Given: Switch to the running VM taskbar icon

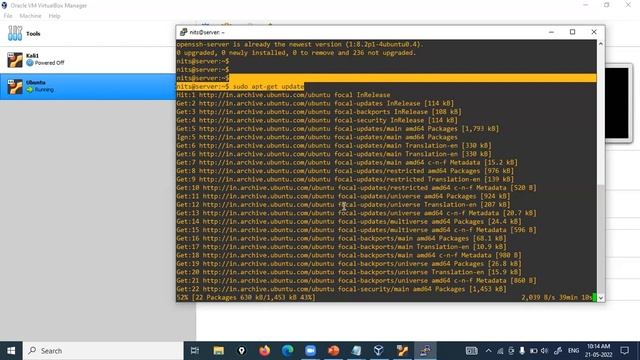Looking at the screenshot, I should [402, 351].
